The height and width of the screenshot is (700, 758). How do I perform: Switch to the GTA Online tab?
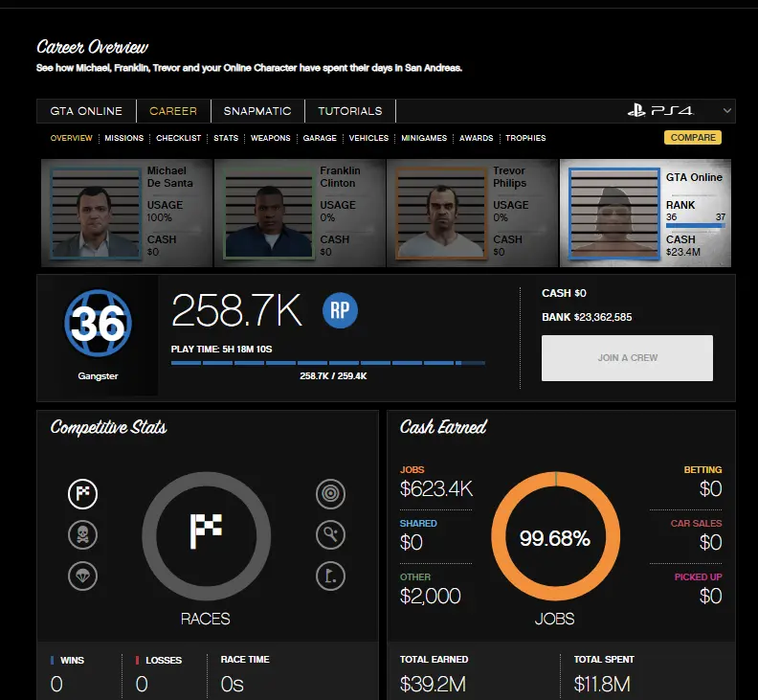(87, 111)
